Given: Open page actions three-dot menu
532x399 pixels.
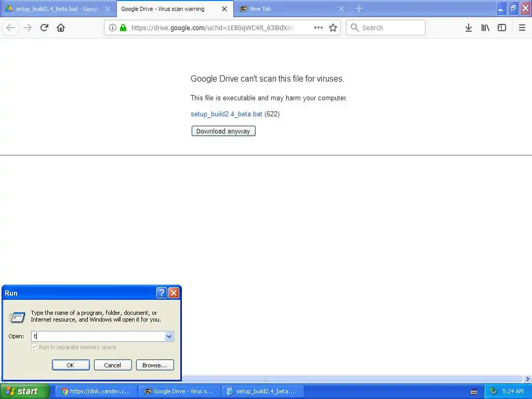Looking at the screenshot, I should click(318, 28).
